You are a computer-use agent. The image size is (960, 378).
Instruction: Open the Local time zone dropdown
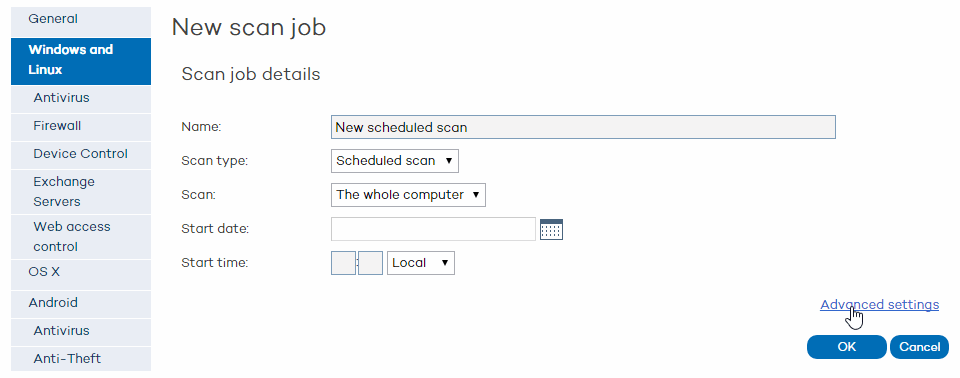click(x=421, y=263)
